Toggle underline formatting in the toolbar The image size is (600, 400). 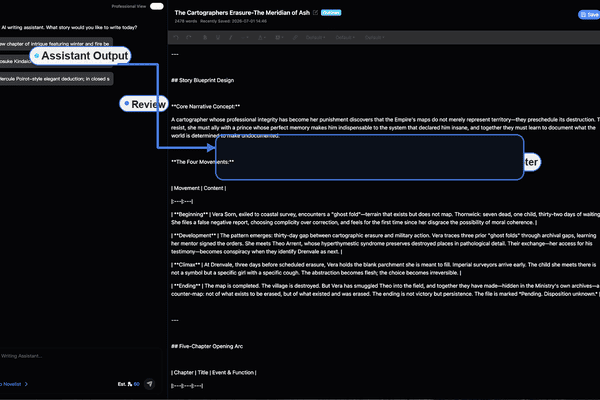pos(218,38)
